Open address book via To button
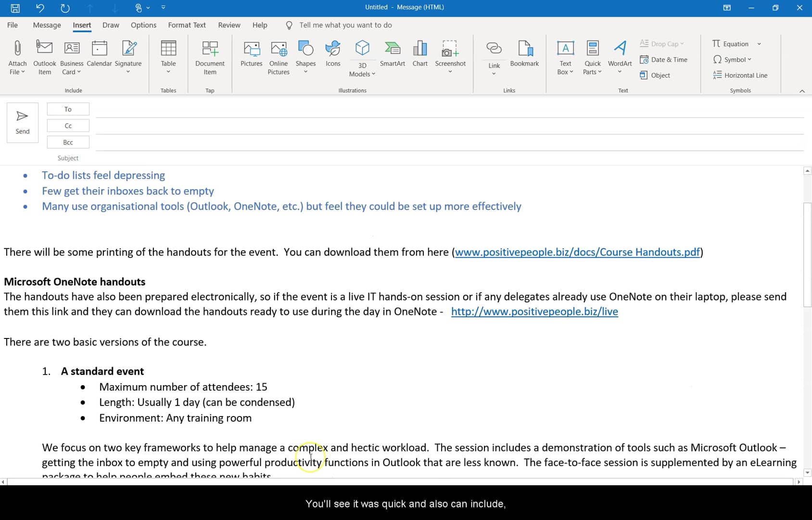Screen dimensions: 812x520 point(68,109)
